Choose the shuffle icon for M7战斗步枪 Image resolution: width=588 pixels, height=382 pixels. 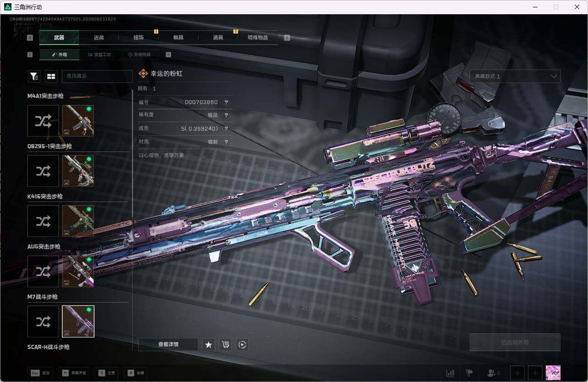[x=43, y=321]
